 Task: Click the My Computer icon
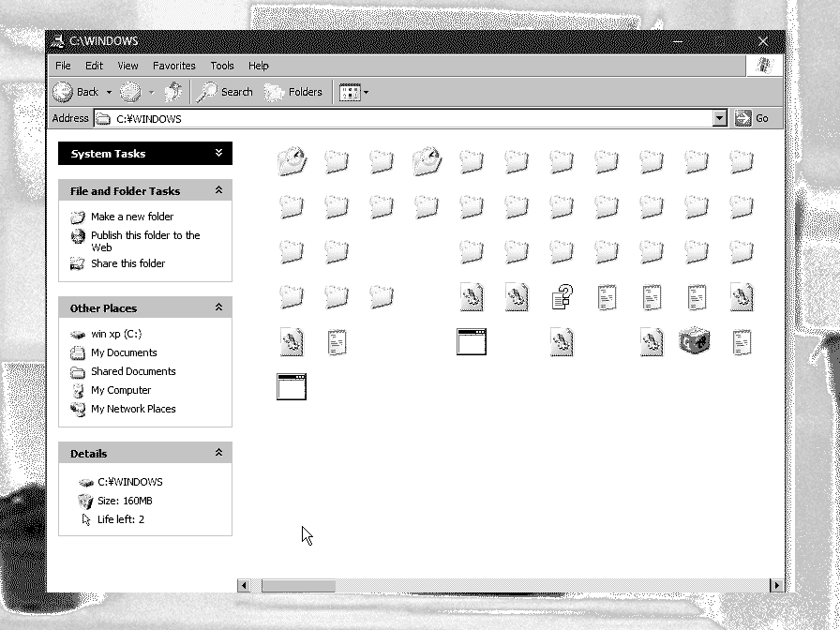(78, 391)
